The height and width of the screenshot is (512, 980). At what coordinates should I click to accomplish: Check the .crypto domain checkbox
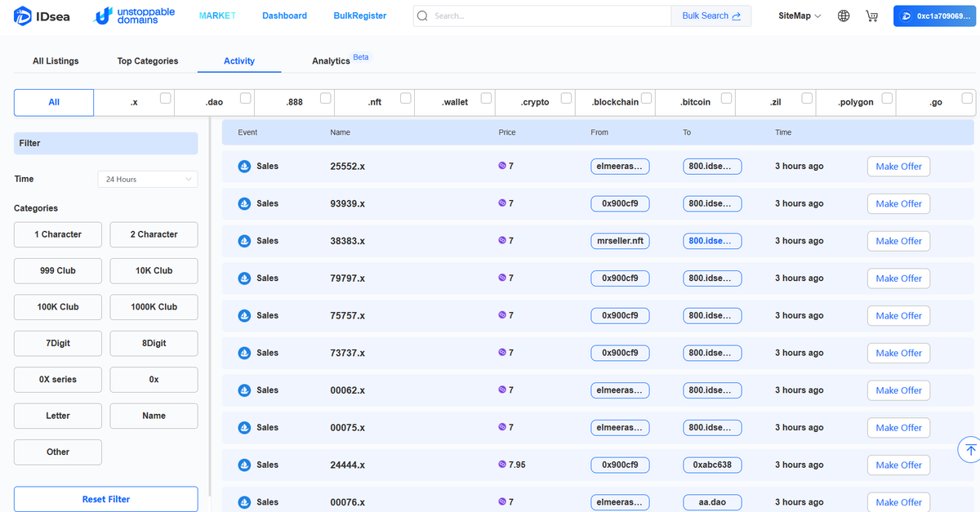(567, 98)
